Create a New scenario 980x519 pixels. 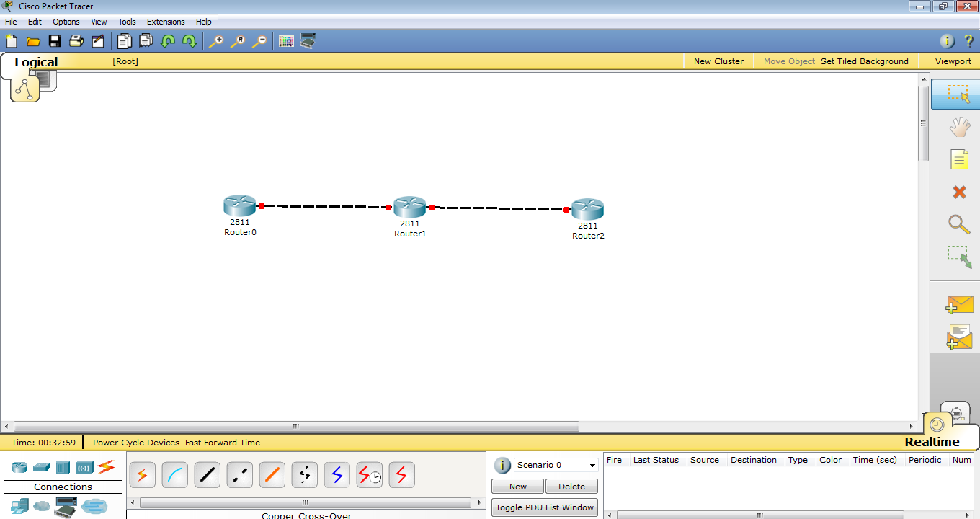coord(517,486)
